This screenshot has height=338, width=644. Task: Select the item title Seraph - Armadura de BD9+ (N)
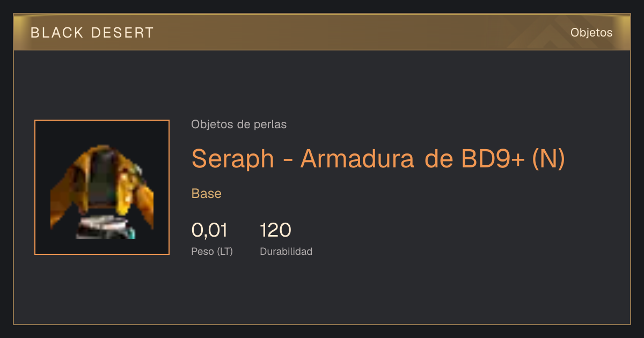(378, 158)
